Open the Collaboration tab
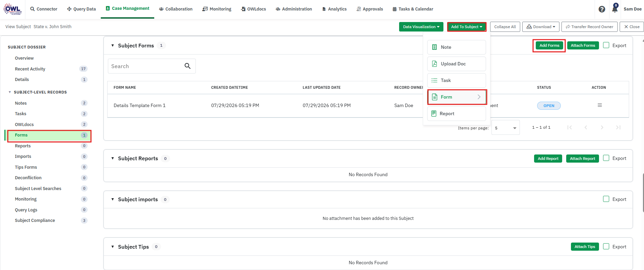The height and width of the screenshot is (270, 644). (x=176, y=9)
